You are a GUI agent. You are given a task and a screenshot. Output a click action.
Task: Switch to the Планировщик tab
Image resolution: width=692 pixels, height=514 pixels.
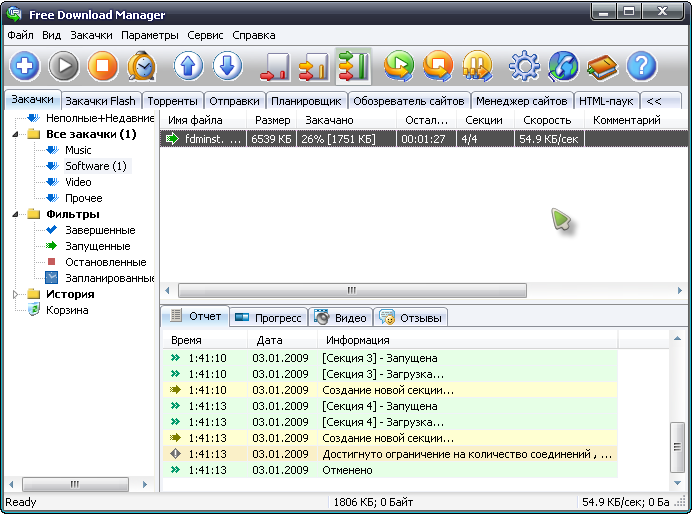tap(306, 101)
